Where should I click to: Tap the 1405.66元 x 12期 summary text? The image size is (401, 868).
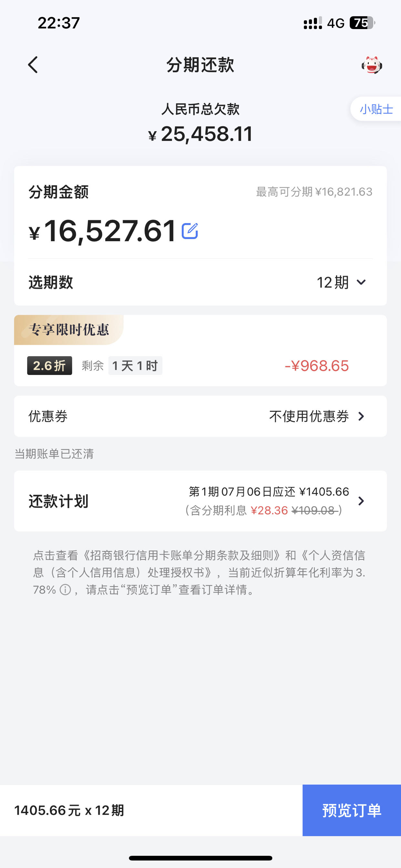(x=69, y=811)
